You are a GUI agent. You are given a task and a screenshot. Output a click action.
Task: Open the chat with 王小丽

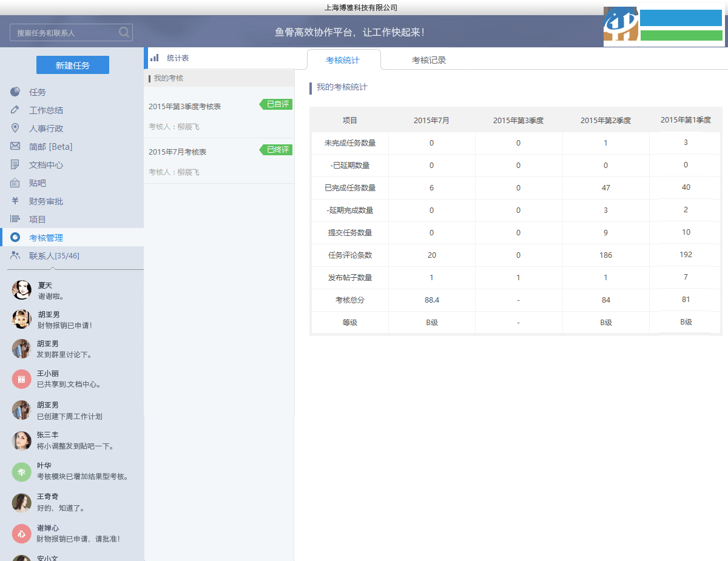22,378
